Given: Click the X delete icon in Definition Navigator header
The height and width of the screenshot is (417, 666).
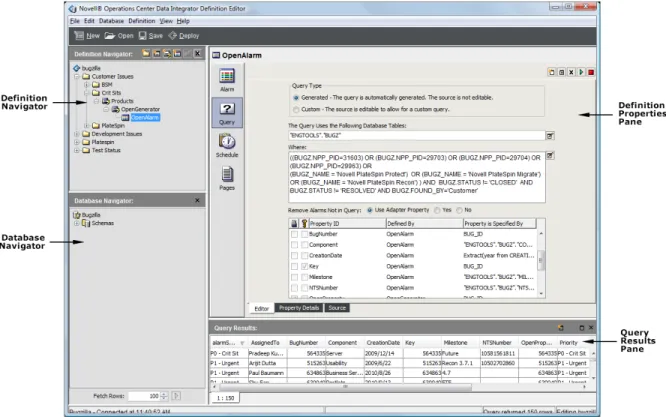Looking at the screenshot, I should pos(198,54).
